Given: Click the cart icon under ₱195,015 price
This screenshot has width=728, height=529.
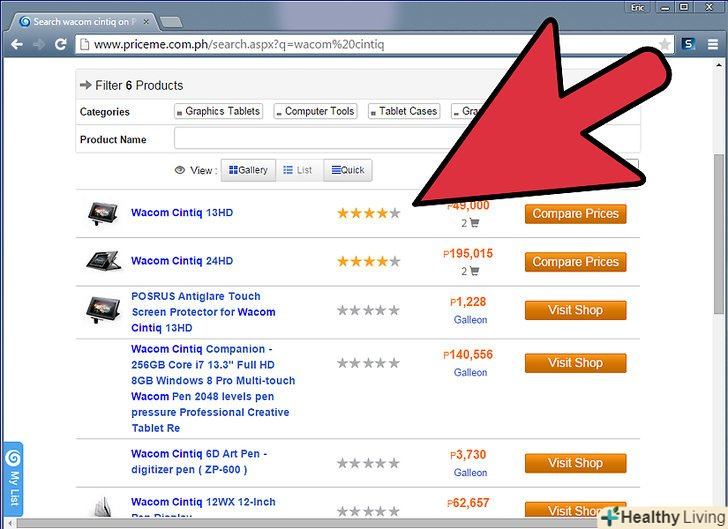Looking at the screenshot, I should click(474, 271).
